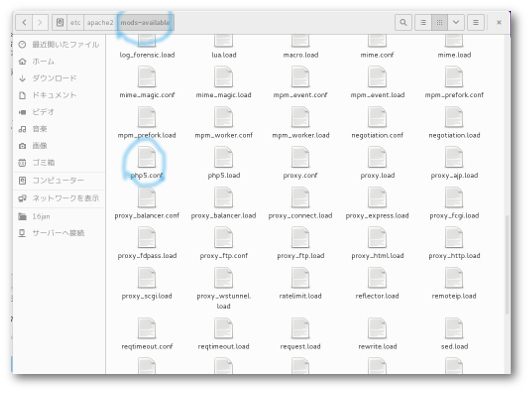Select the remoteip.load file icon
The image size is (530, 393).
pos(454,278)
